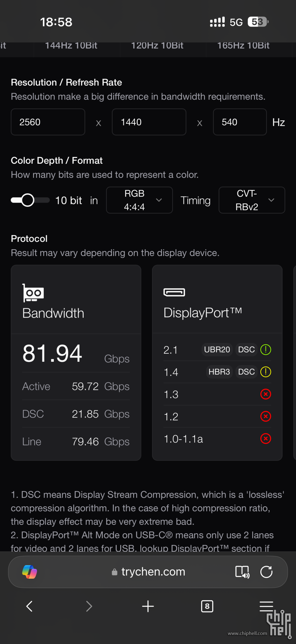The width and height of the screenshot is (296, 644).
Task: Open a new tab with plus icon
Action: click(148, 606)
